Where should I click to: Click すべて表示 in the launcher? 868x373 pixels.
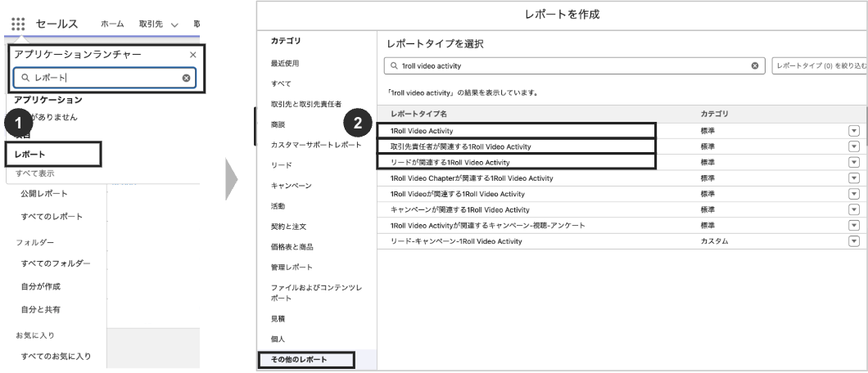point(35,173)
